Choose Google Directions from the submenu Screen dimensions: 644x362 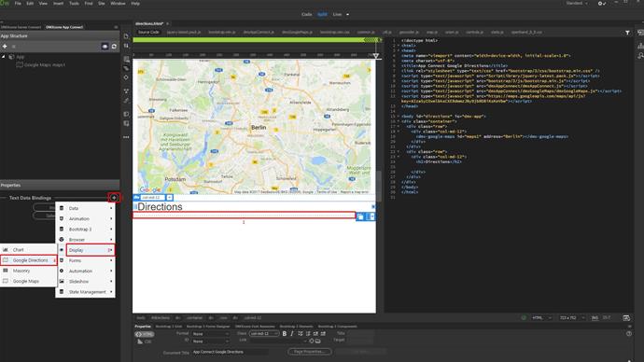tap(29, 260)
